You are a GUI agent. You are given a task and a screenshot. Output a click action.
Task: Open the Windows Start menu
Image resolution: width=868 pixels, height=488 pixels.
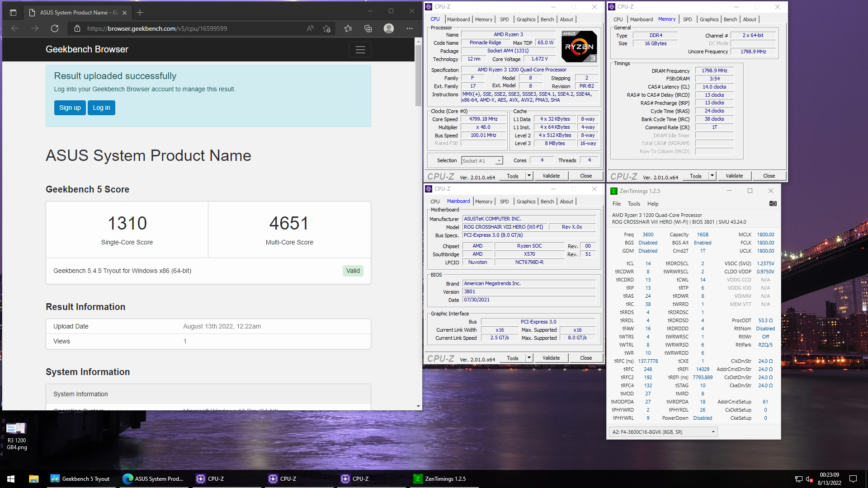click(x=11, y=479)
